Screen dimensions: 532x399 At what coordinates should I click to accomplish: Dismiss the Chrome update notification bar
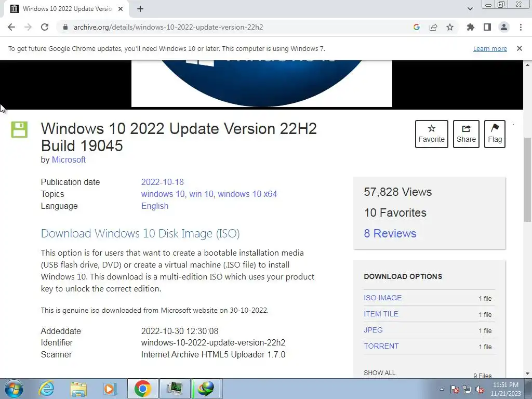(x=520, y=48)
